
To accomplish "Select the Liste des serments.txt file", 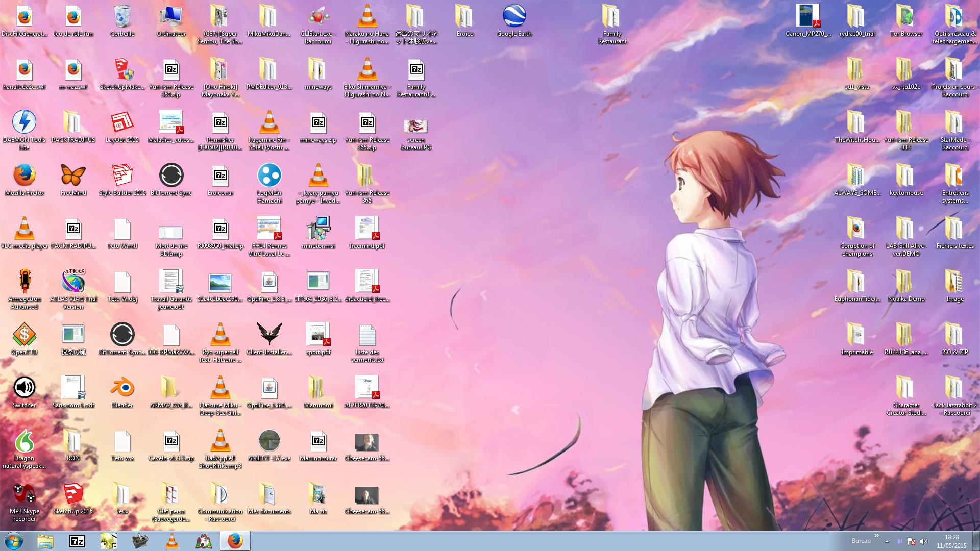I will pos(367,342).
